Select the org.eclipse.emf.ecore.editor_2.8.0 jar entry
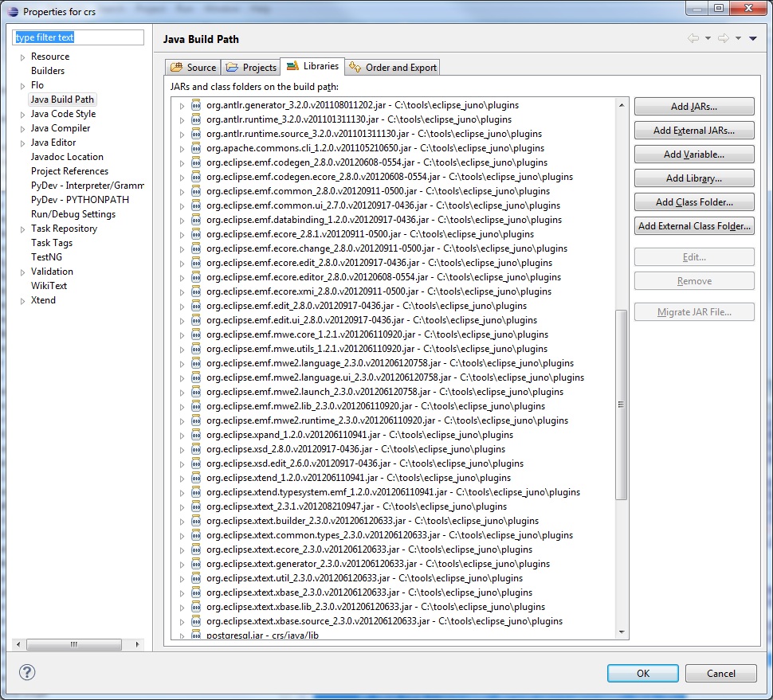The image size is (773, 700). tap(383, 277)
